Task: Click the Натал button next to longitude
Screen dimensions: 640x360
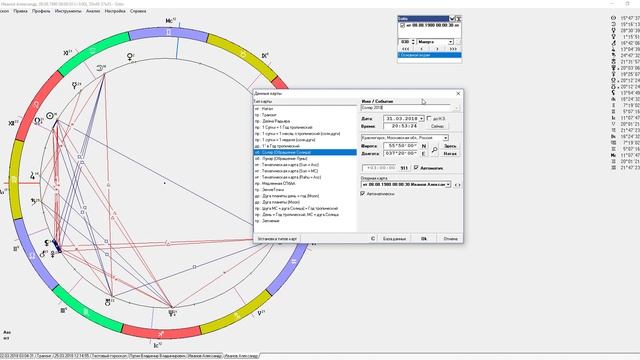Action: tap(450, 153)
